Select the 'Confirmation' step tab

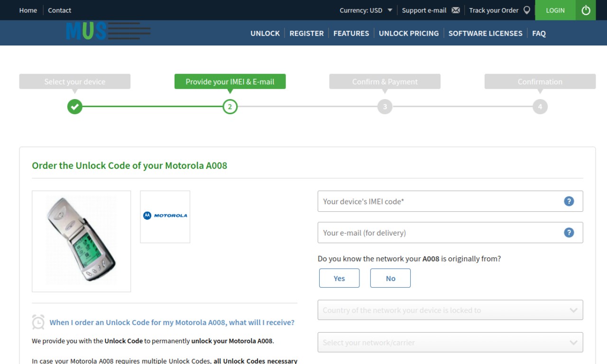(540, 82)
